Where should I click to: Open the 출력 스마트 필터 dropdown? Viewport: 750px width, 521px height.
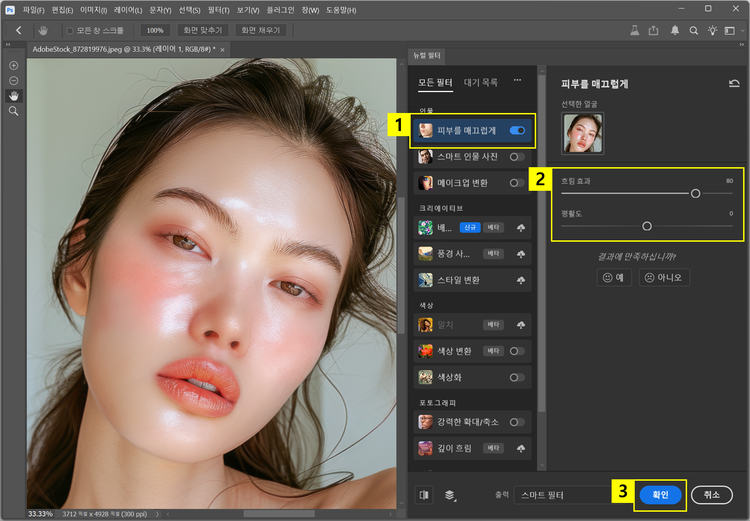coord(563,495)
